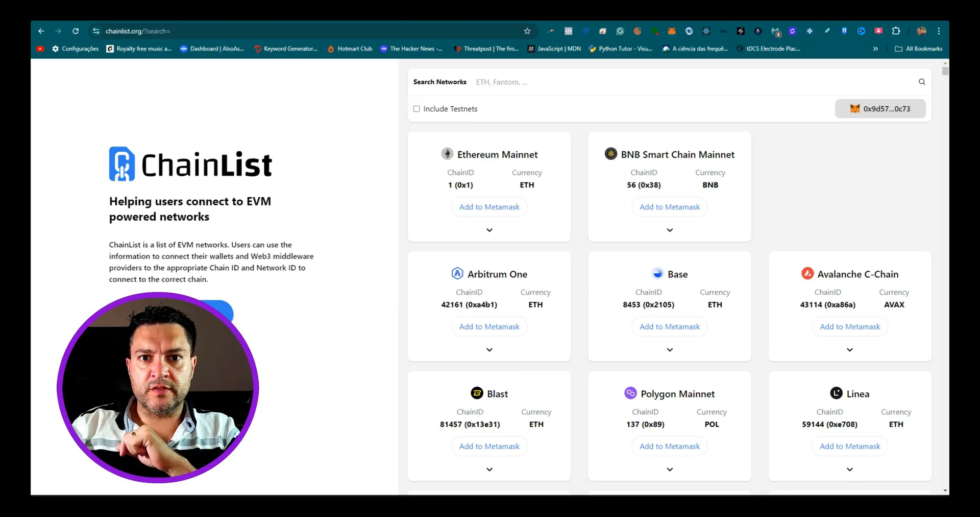This screenshot has height=517, width=980.
Task: Open the React Developer Tools extension icon
Action: click(x=706, y=31)
